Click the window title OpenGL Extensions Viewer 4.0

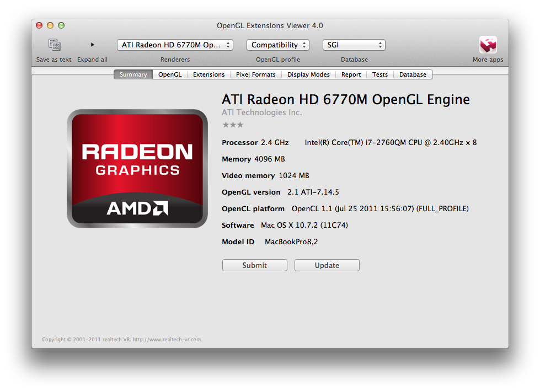[270, 25]
